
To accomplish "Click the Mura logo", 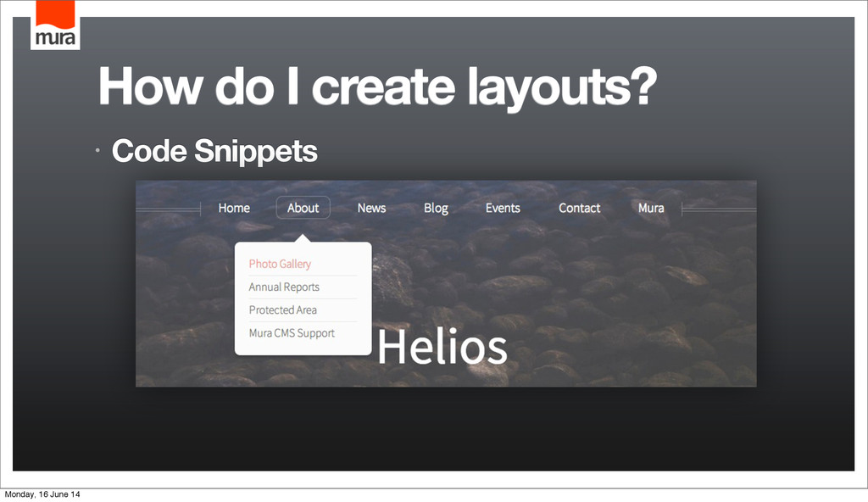I will [x=55, y=25].
